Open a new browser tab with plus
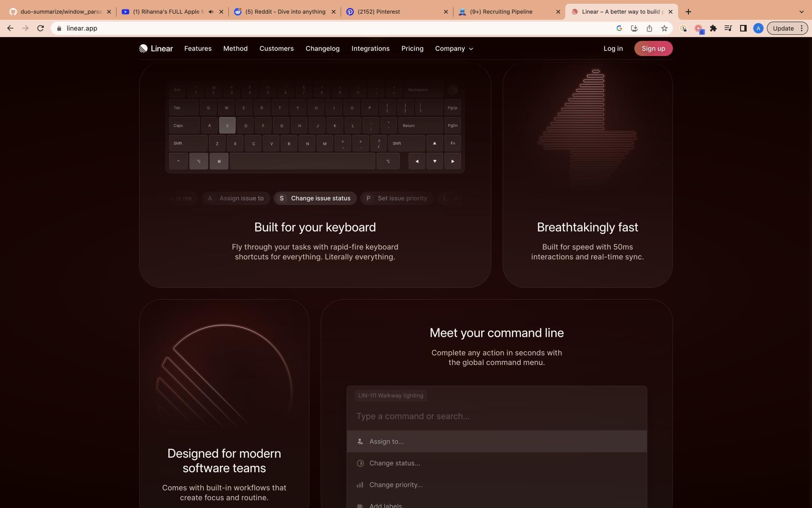The width and height of the screenshot is (812, 508). pyautogui.click(x=688, y=12)
